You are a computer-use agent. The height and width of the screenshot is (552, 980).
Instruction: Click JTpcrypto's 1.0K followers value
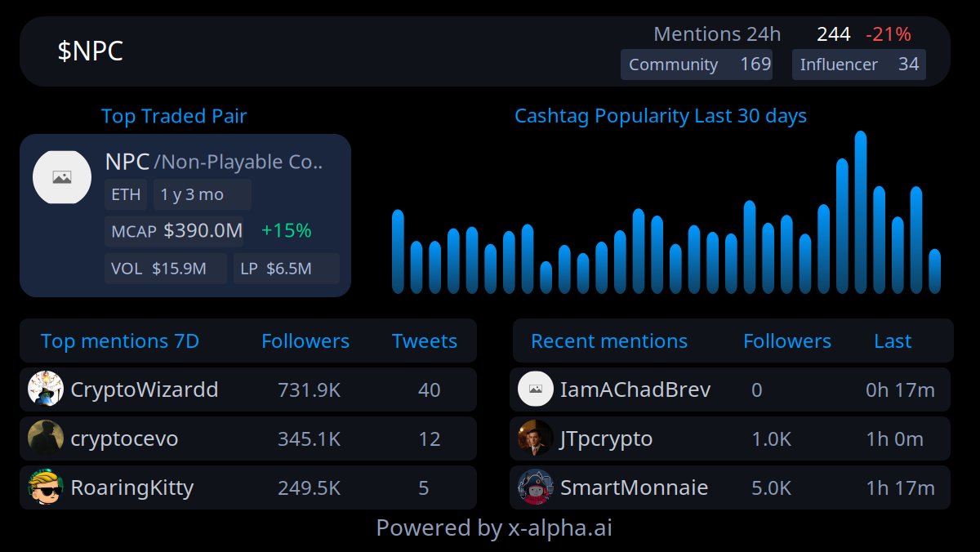(x=772, y=439)
